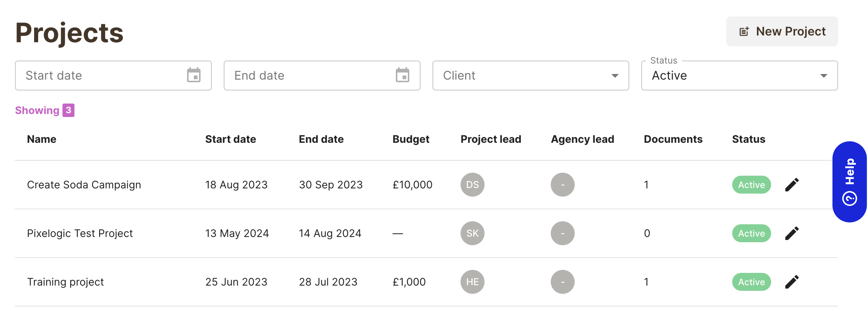Sort by the Name column header

tap(42, 139)
